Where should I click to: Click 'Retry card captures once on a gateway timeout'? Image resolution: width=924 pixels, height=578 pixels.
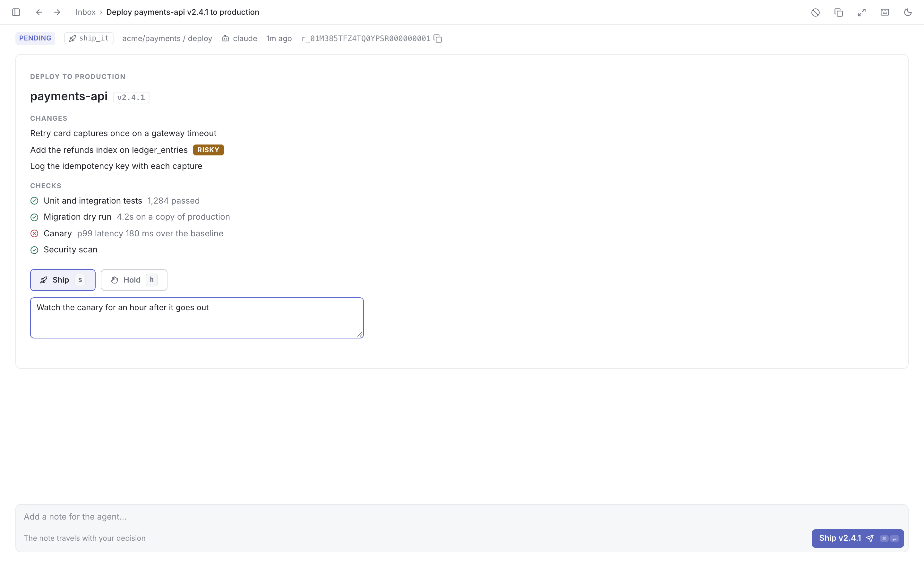[x=123, y=133]
